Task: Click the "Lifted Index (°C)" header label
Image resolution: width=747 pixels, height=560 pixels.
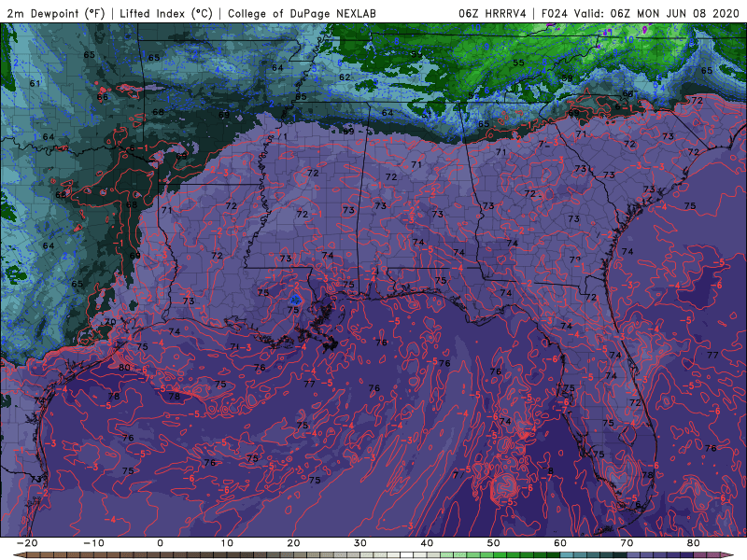Action: pyautogui.click(x=166, y=13)
